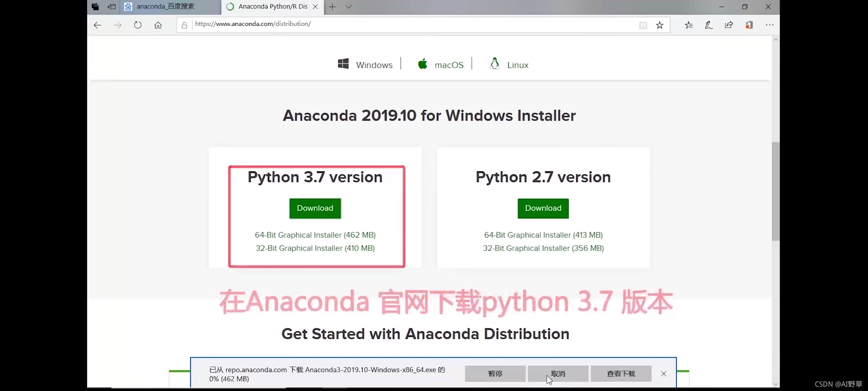Viewport: 868px width, 391px height.
Task: Open 64-Bit Graphical Installer (413 MB) link
Action: point(544,235)
